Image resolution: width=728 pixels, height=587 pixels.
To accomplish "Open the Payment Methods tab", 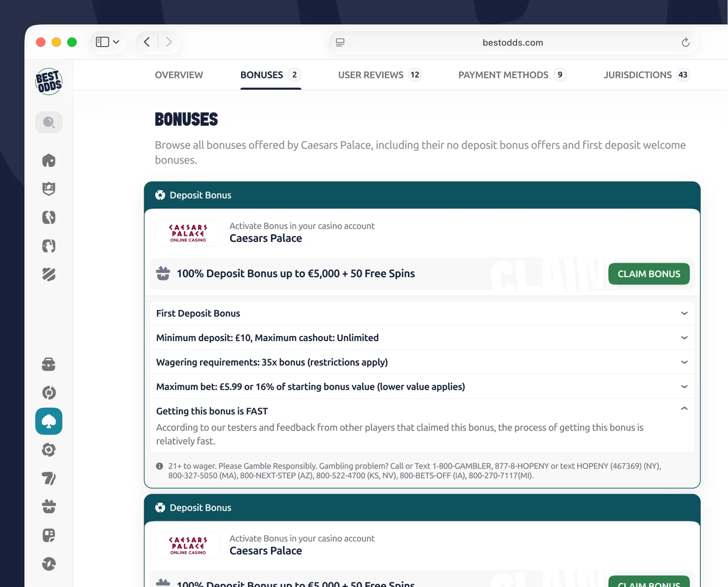I will [x=512, y=75].
